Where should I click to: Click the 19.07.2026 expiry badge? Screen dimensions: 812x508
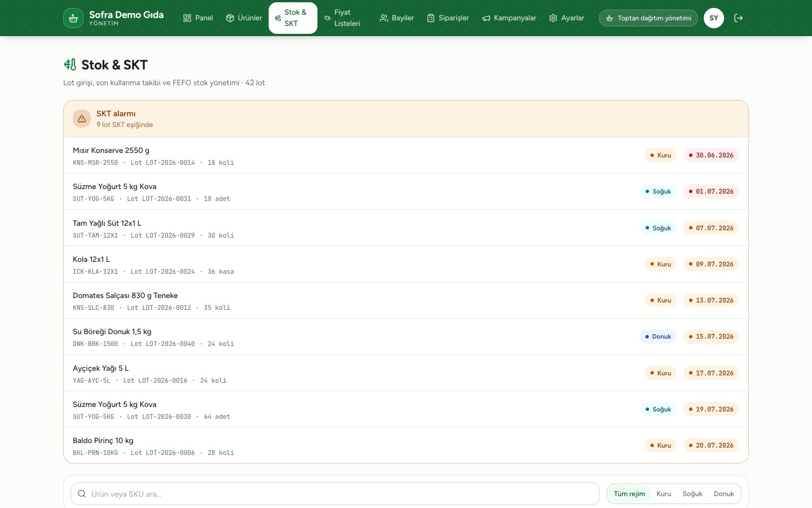pos(711,409)
